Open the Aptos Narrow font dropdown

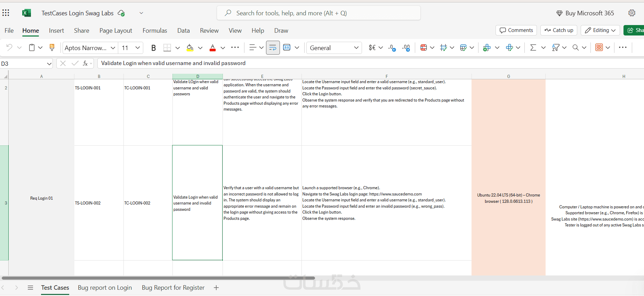[x=113, y=48]
